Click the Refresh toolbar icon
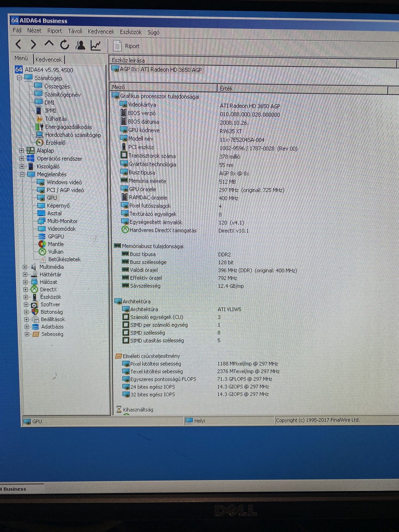399x532 pixels. [x=65, y=45]
